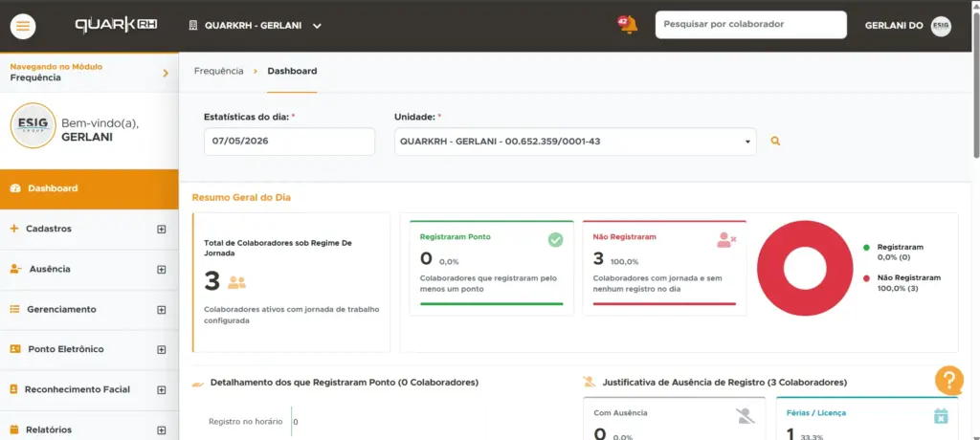Expand the Ausência submenu square
The width and height of the screenshot is (980, 440).
click(161, 270)
